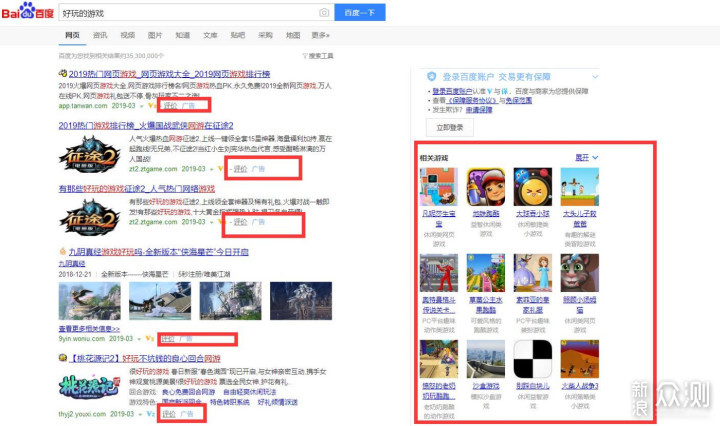This screenshot has height=426, width=720.
Task: Open the 九阴真经 pavilion bridge screenshot
Action: 160,301
